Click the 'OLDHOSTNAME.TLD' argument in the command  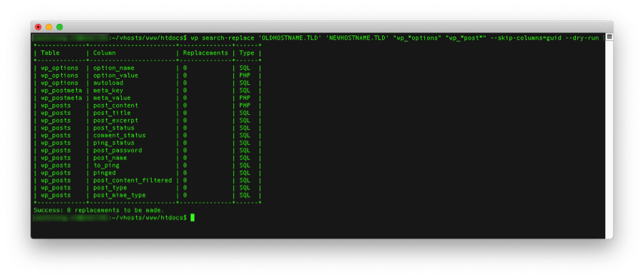pyautogui.click(x=290, y=38)
